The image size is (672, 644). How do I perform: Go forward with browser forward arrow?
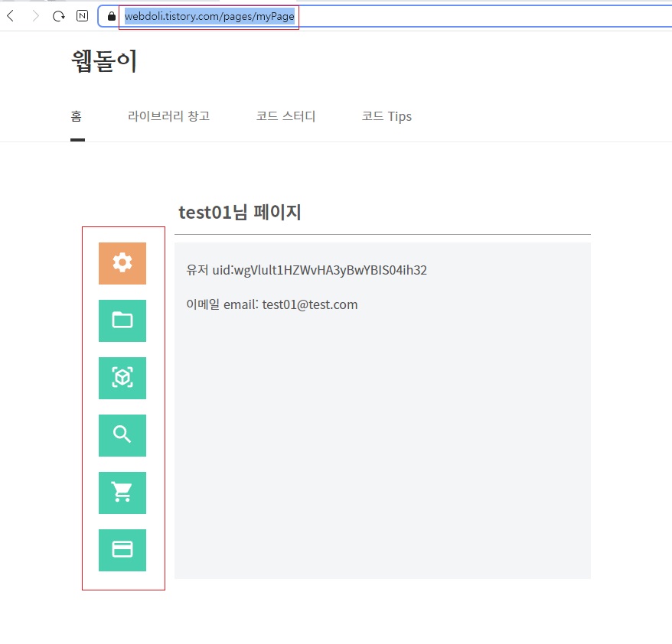35,16
